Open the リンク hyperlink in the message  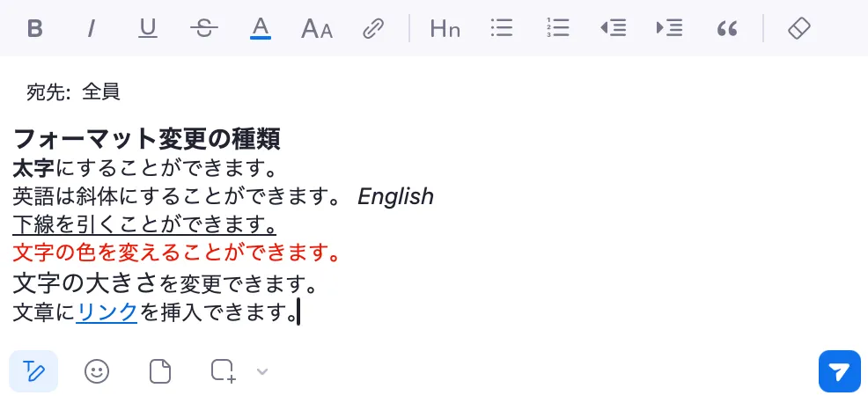pos(107,312)
